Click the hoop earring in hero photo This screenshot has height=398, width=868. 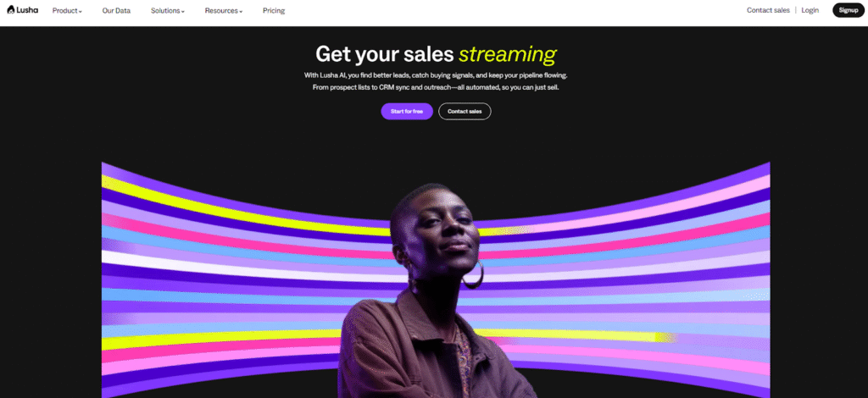point(473,274)
